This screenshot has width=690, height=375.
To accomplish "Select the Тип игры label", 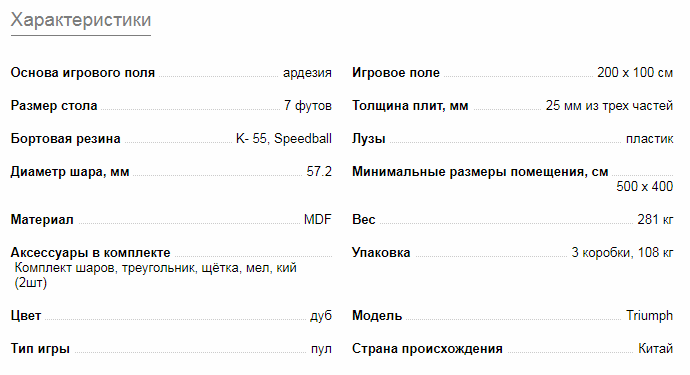I will tap(40, 349).
